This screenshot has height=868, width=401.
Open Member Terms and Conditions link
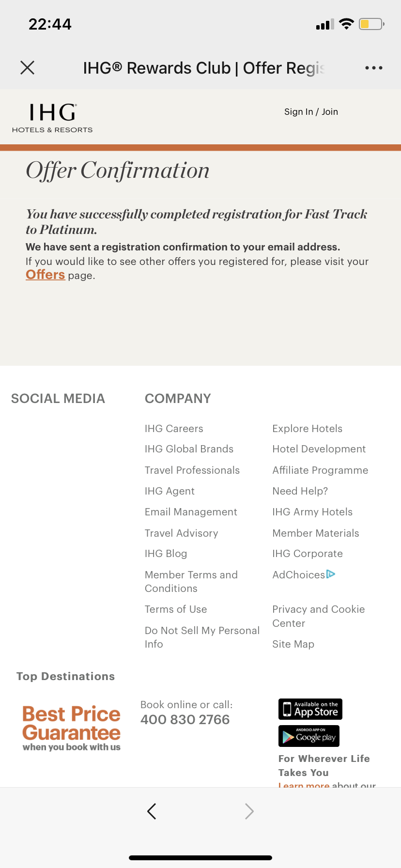tap(191, 581)
